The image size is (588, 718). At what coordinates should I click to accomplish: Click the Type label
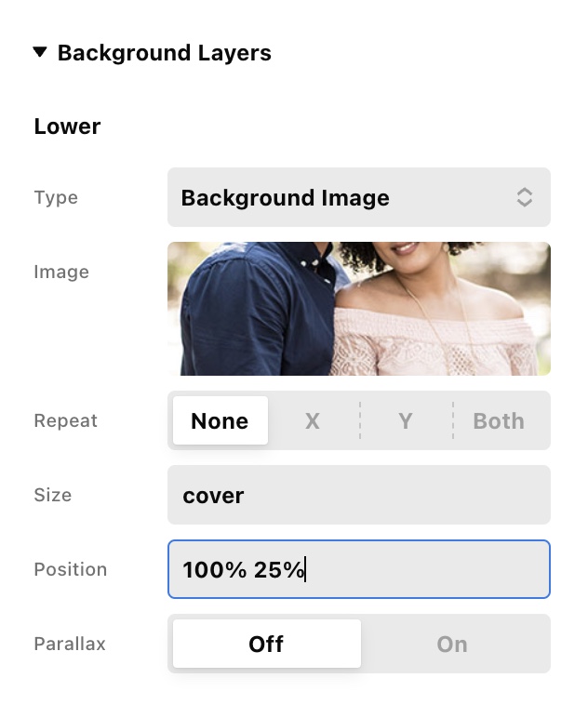click(56, 198)
